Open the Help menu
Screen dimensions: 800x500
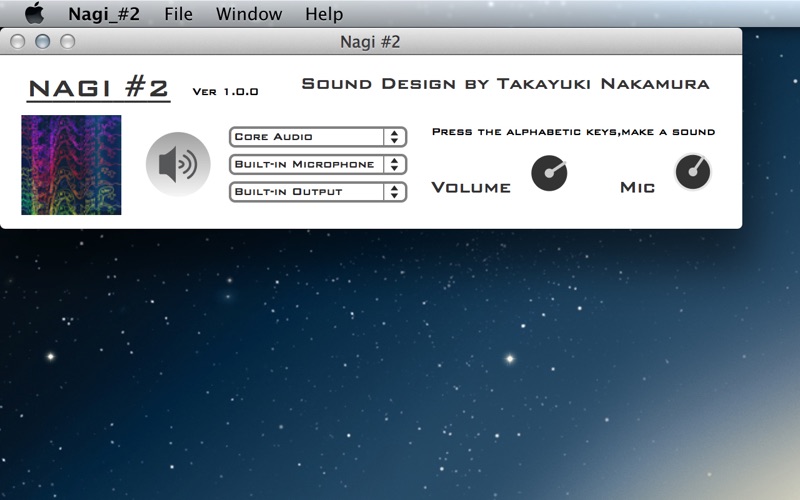point(324,14)
